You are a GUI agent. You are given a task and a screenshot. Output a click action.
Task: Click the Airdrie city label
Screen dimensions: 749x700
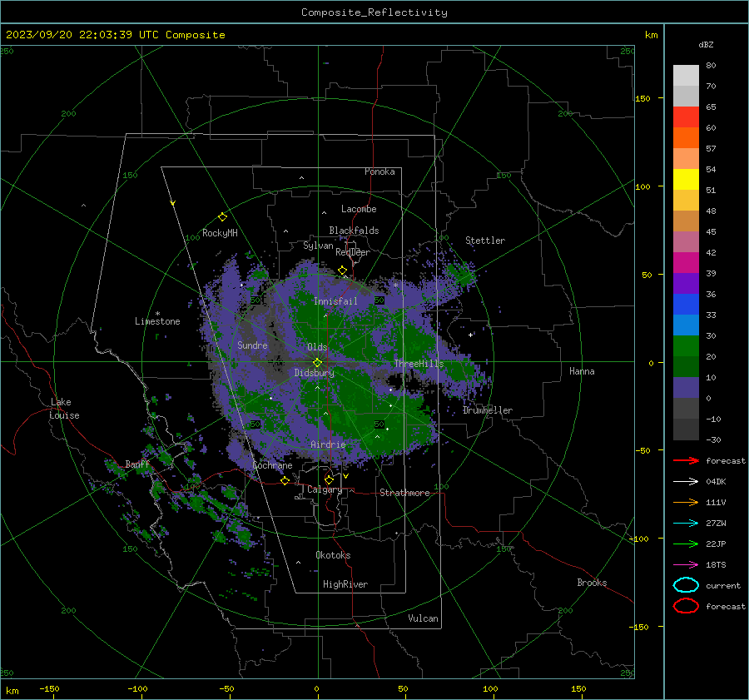point(328,444)
